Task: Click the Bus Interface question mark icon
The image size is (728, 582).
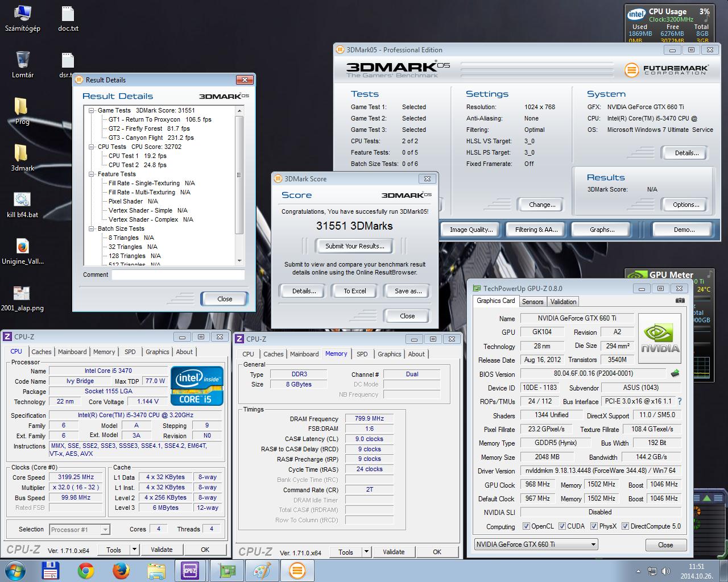Action: click(679, 401)
